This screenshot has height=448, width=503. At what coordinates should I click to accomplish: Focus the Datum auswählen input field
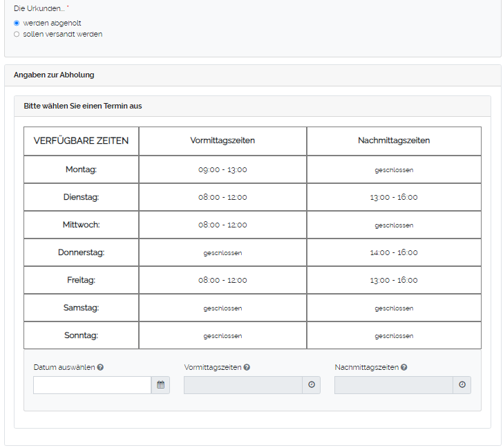click(92, 385)
